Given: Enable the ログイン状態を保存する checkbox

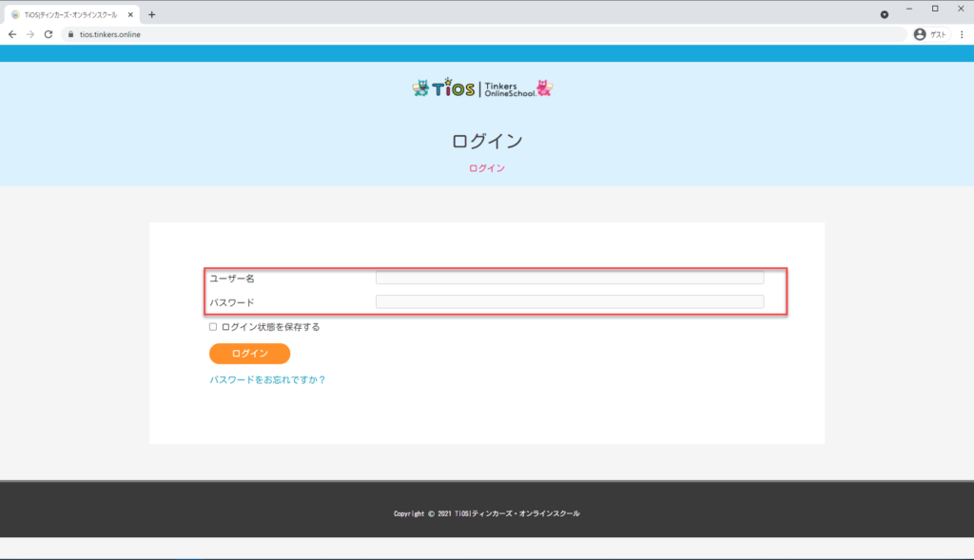Looking at the screenshot, I should coord(213,327).
